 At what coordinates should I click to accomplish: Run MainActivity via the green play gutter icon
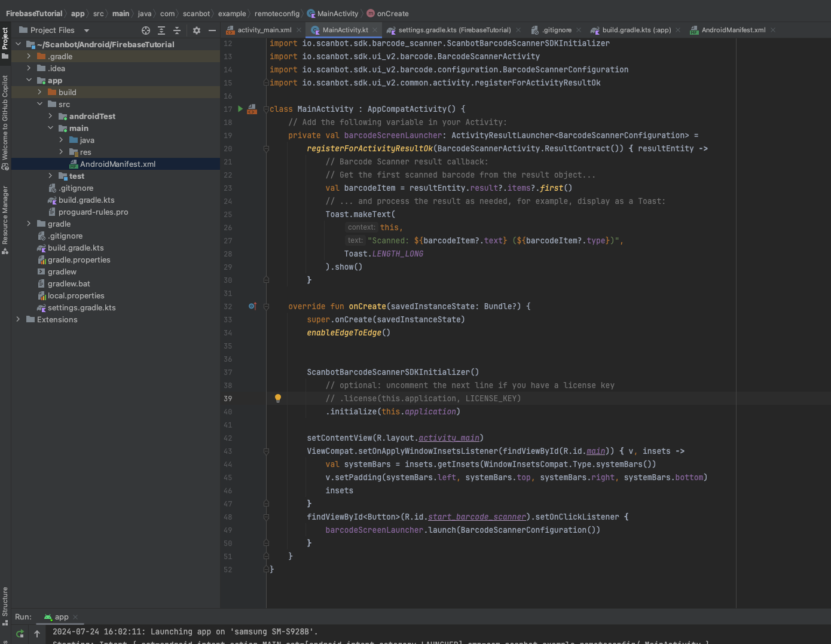tap(239, 108)
